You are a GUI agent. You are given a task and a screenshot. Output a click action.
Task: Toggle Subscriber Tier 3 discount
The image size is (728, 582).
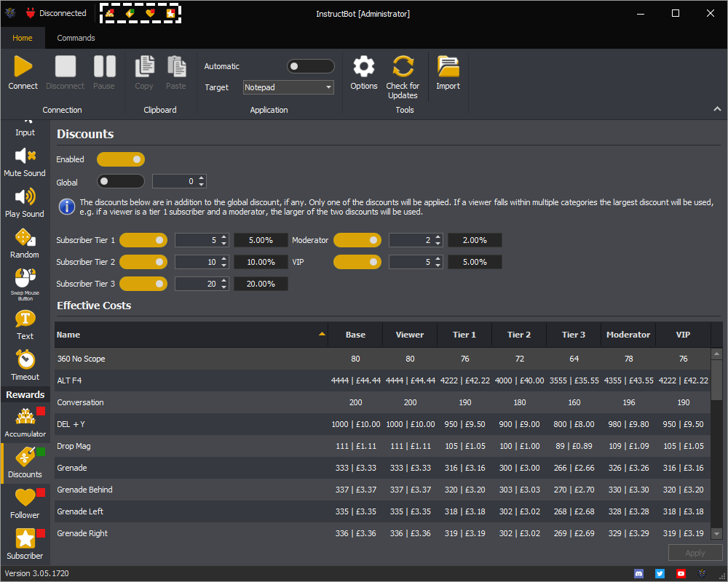pos(143,284)
